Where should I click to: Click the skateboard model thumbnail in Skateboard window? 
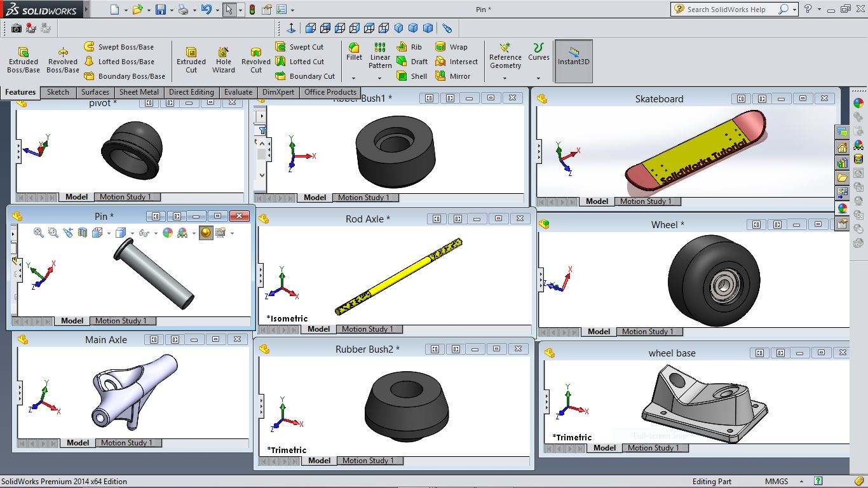point(695,152)
